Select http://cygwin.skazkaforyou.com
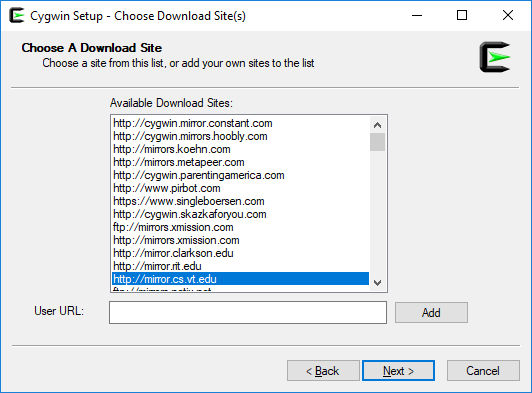The image size is (532, 393). pyautogui.click(x=241, y=214)
